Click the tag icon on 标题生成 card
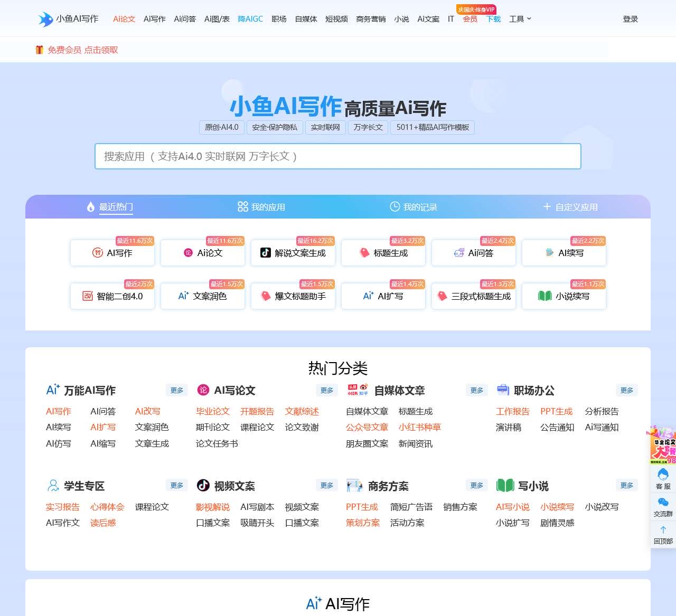 point(364,253)
